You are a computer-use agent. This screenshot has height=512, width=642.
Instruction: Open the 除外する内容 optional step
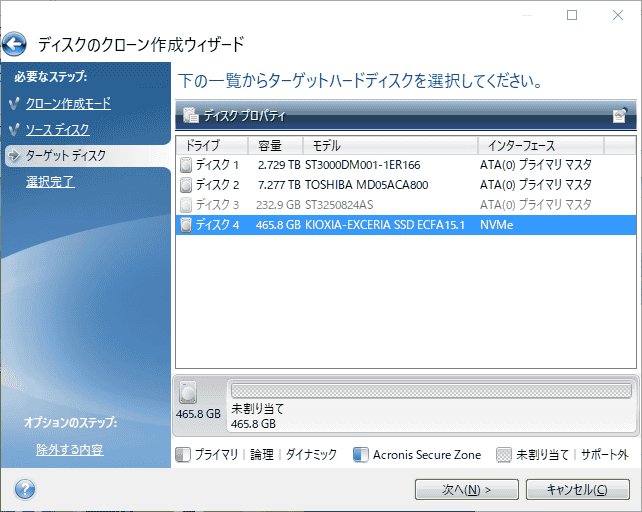click(70, 450)
